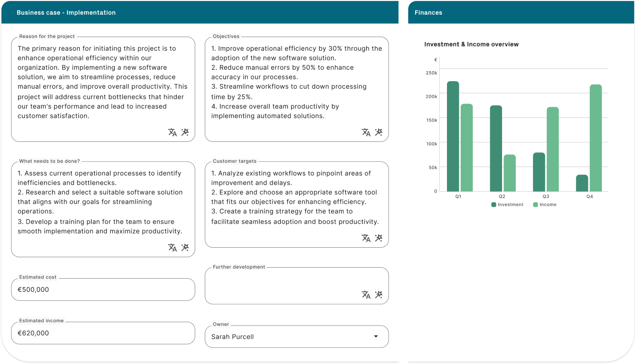
Task: Click translate icon in Objectives field
Action: coord(366,132)
